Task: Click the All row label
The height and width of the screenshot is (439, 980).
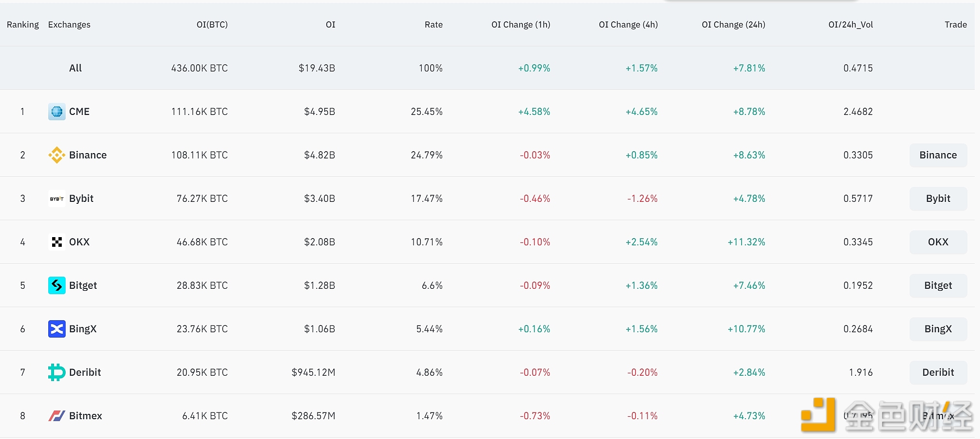Action: (x=75, y=68)
